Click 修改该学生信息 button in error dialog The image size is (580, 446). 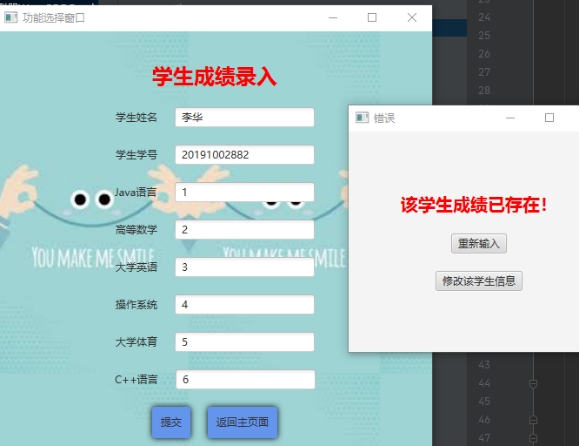point(479,281)
